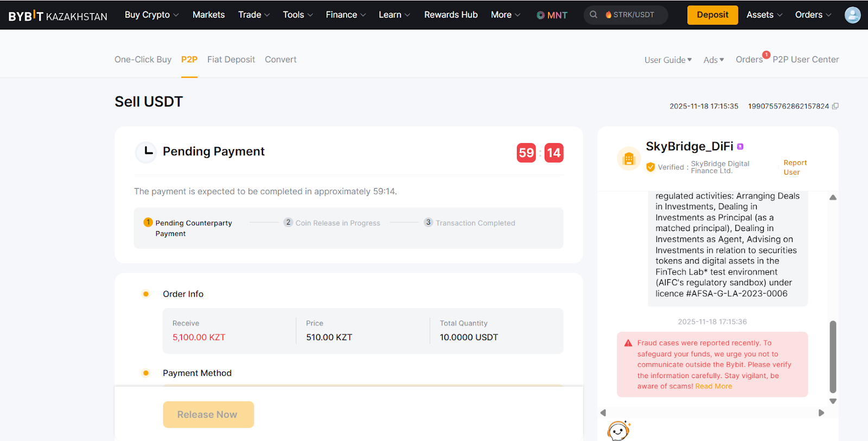868x441 pixels.
Task: Click the SkyBridge_DiFi merchant avatar
Action: click(629, 159)
